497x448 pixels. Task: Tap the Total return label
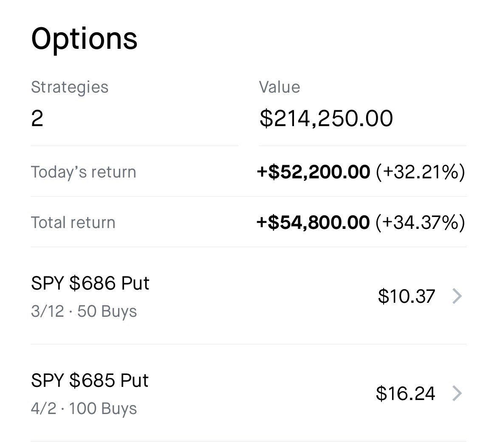click(x=73, y=223)
